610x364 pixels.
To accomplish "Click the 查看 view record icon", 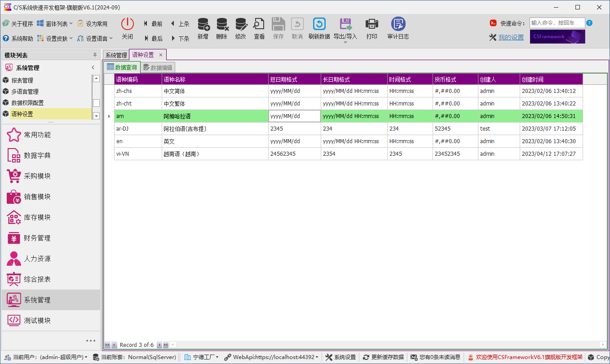I will [259, 24].
